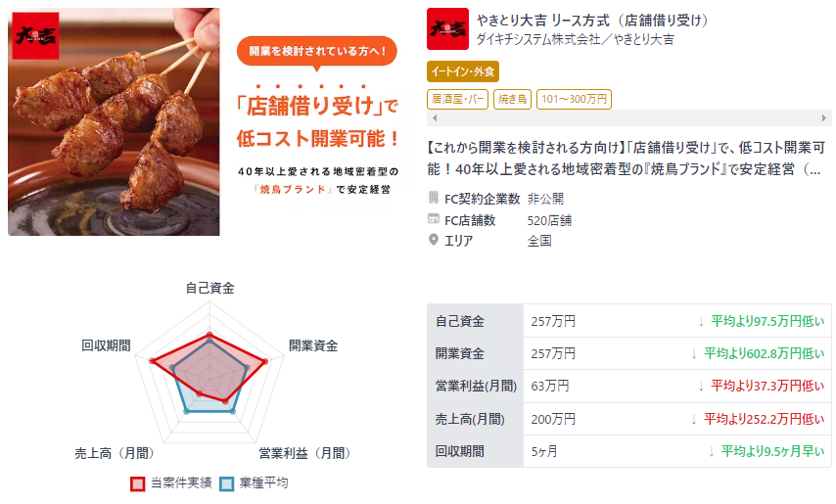Viewport: 836px width, 504px height.
Task: Click the building icon next to FC契約企業数
Action: pyautogui.click(x=434, y=198)
